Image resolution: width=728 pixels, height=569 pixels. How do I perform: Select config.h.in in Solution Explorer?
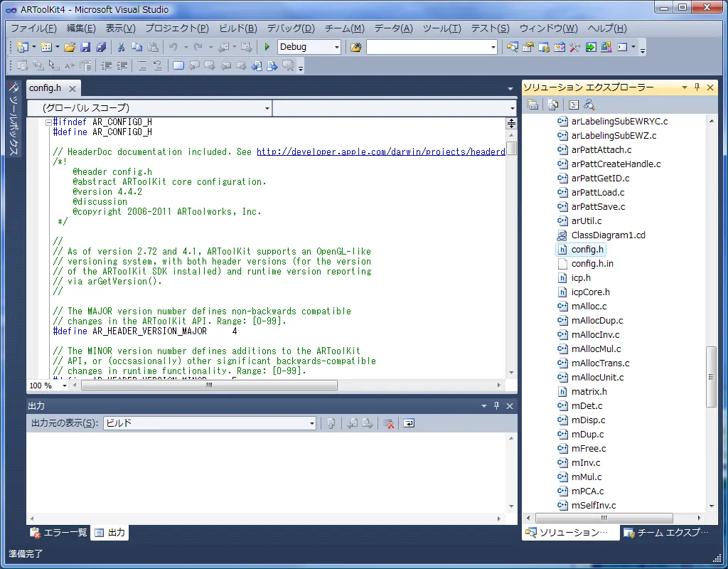592,263
